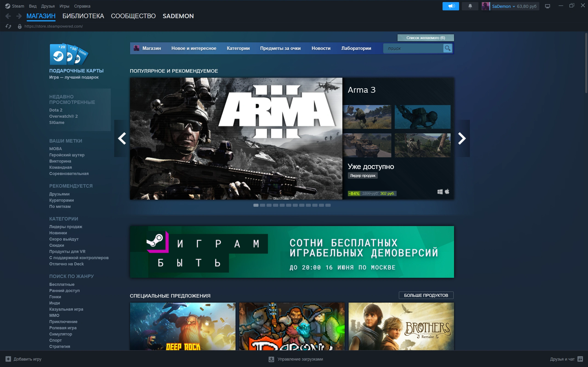Open the SaDemon account dropdown
Screen dimensions: 588x367
(x=503, y=6)
